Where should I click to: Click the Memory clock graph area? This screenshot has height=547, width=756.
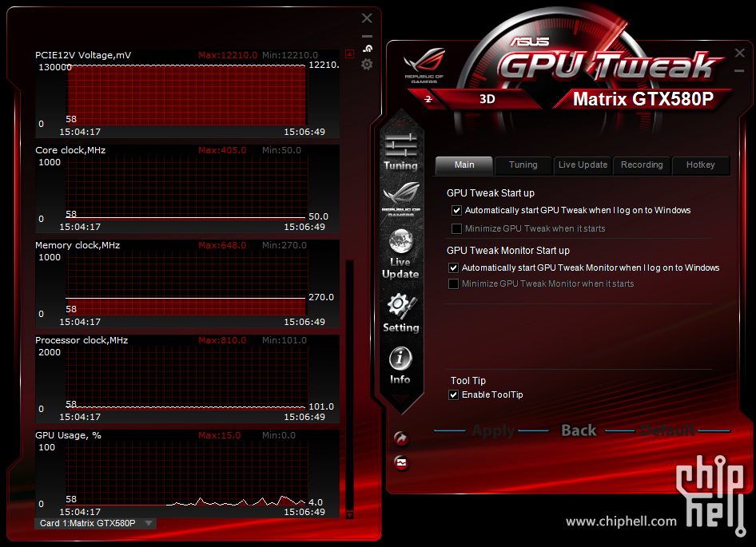[x=186, y=284]
